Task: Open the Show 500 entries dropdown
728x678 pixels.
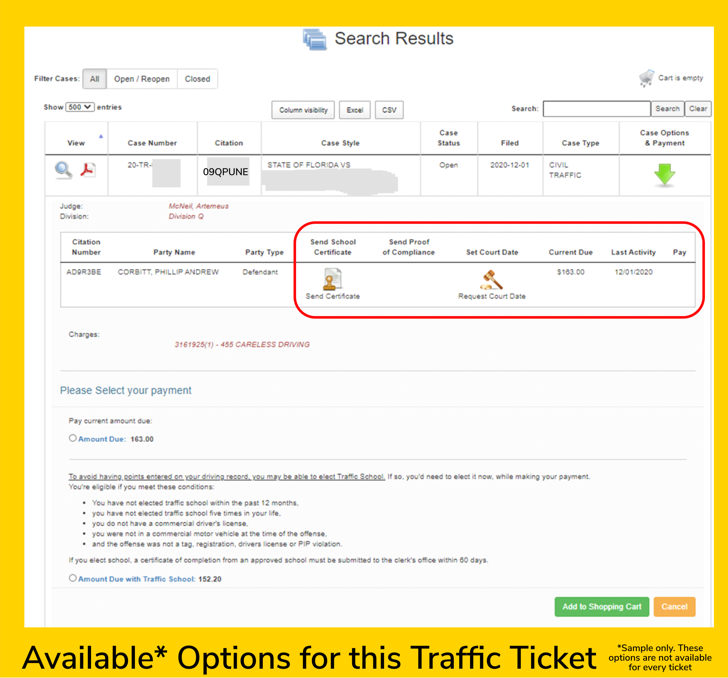Action: 80,107
